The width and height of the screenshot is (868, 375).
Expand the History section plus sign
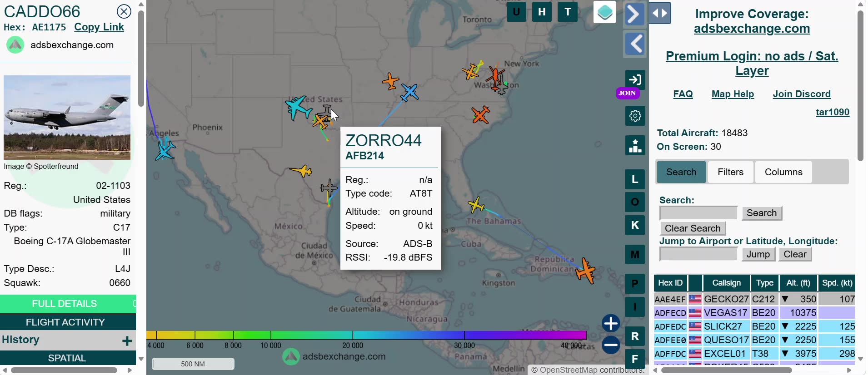[127, 340]
